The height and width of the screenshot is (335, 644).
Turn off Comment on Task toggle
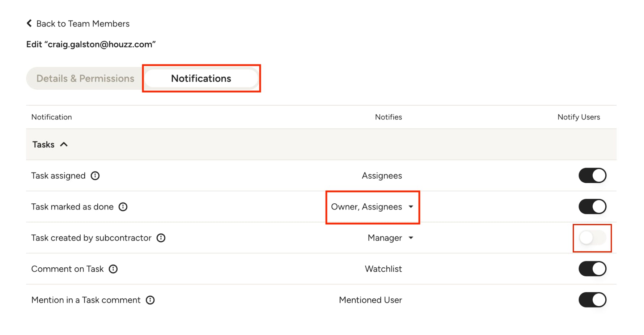pos(592,269)
